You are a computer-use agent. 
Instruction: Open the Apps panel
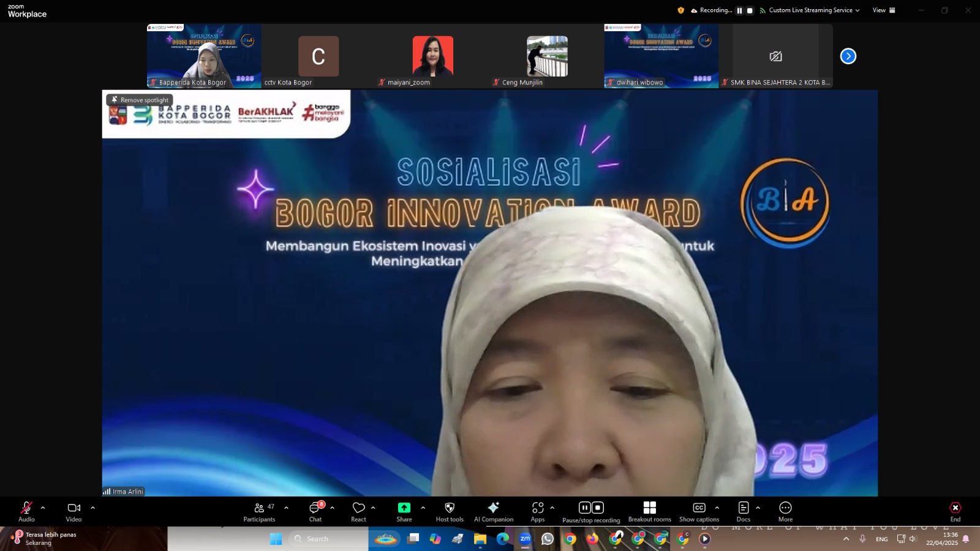pyautogui.click(x=538, y=512)
